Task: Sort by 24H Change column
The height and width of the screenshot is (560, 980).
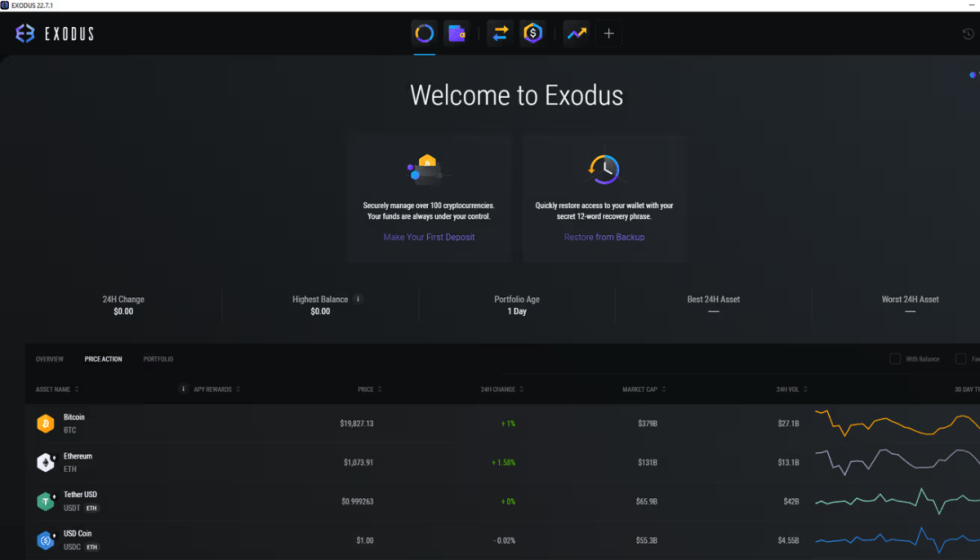Action: (x=501, y=389)
